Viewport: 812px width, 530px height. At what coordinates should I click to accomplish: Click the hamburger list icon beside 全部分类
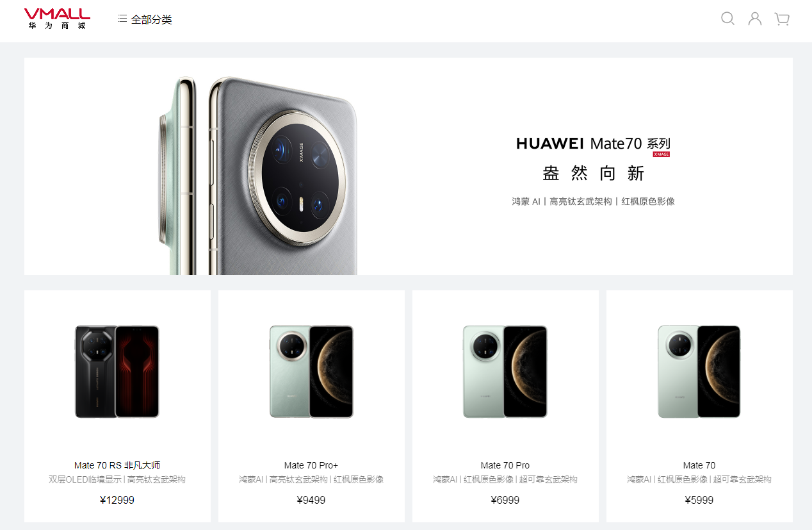[122, 19]
